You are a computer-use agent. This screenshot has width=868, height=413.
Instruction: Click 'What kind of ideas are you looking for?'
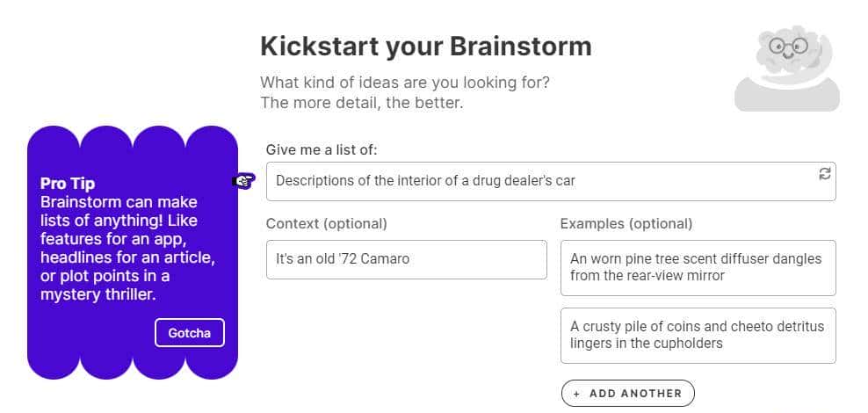pyautogui.click(x=405, y=83)
